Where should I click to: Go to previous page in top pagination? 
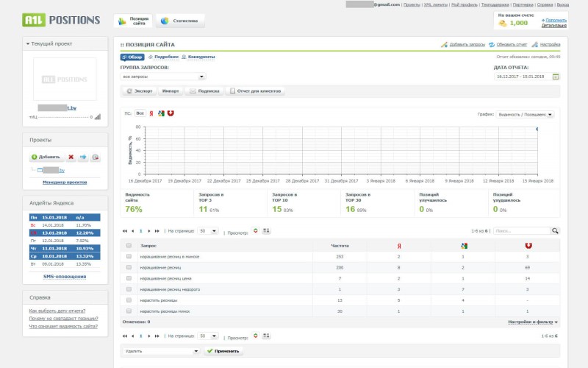coord(133,231)
